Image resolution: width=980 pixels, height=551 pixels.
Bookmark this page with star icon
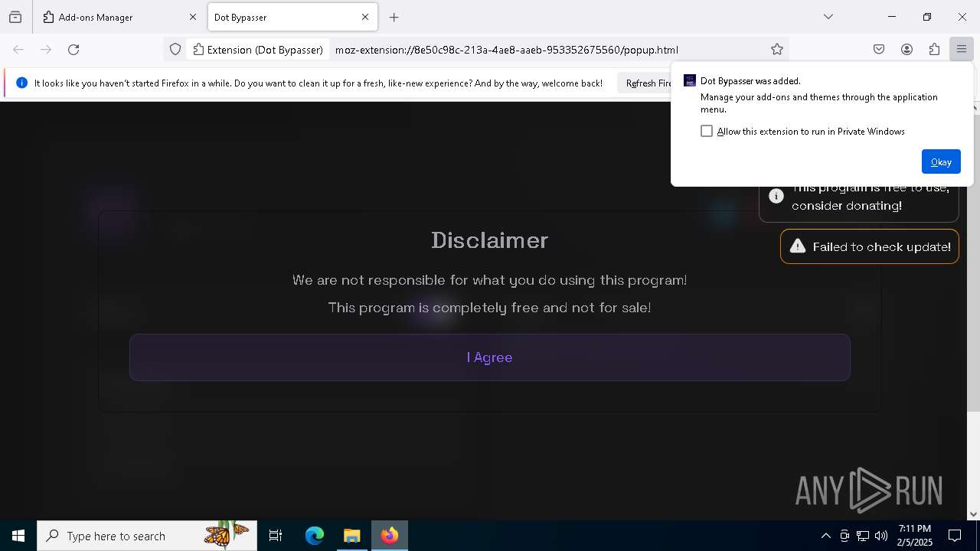pos(777,50)
